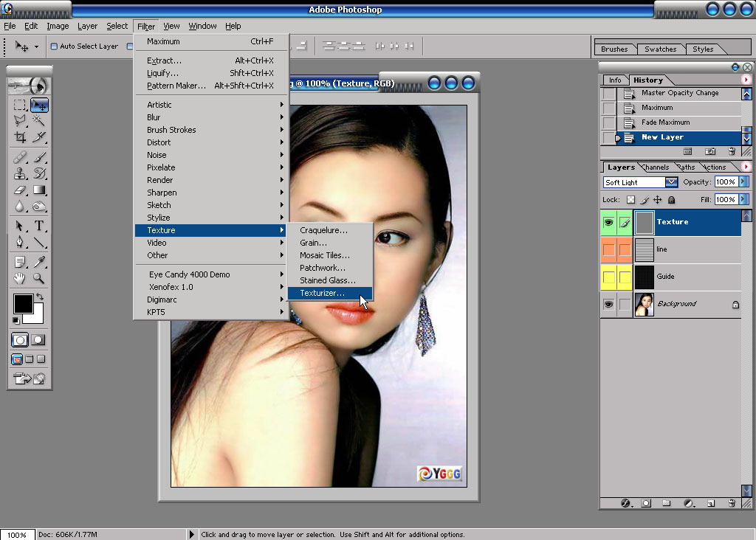Switch to Quick Mask mode
Viewport: 756px width, 540px height.
(38, 340)
